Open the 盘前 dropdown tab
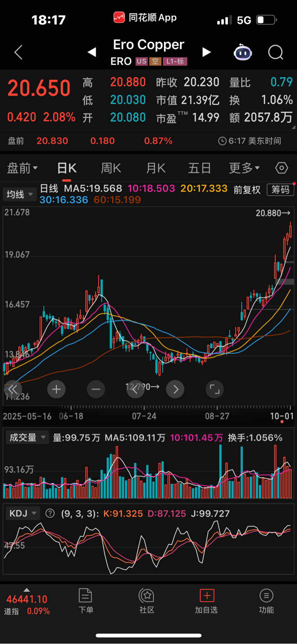The image size is (297, 644). pos(22,168)
